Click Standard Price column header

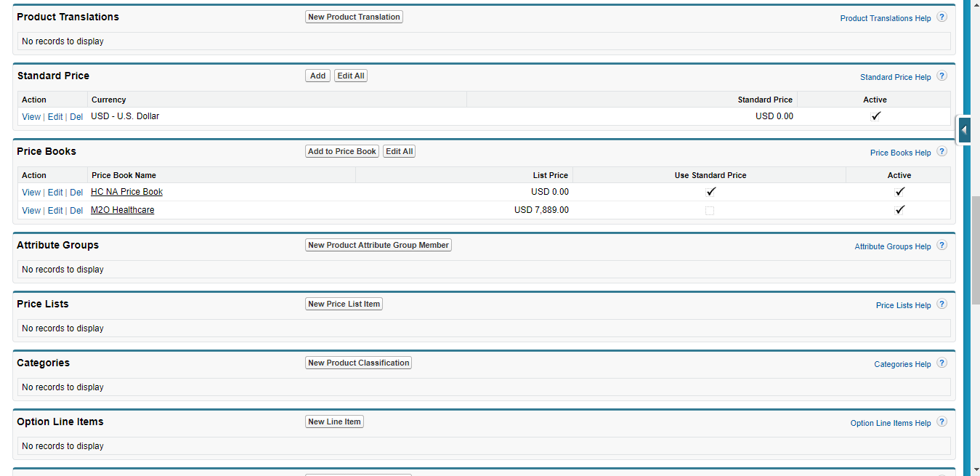[765, 100]
